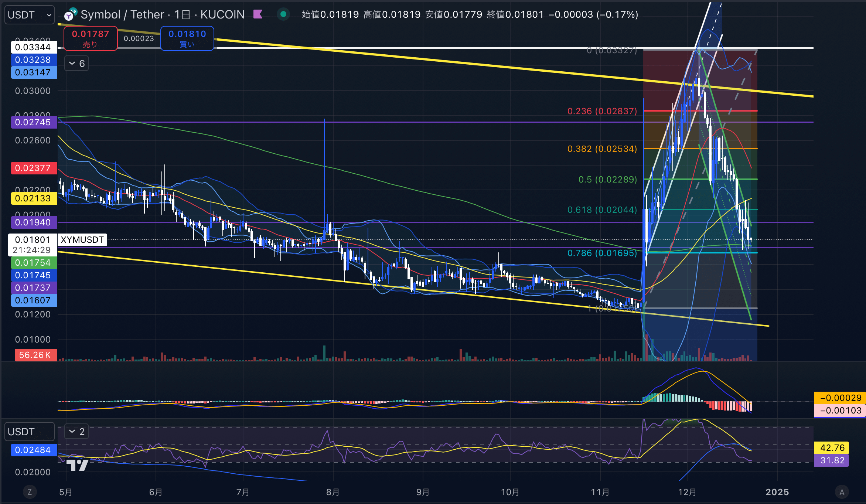The image size is (866, 504).
Task: Select the 0.236 (0.02837) Fibonacci level label
Action: point(602,111)
